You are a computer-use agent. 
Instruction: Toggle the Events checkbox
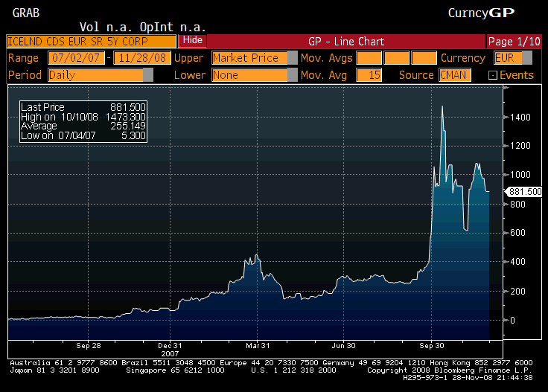[492, 75]
